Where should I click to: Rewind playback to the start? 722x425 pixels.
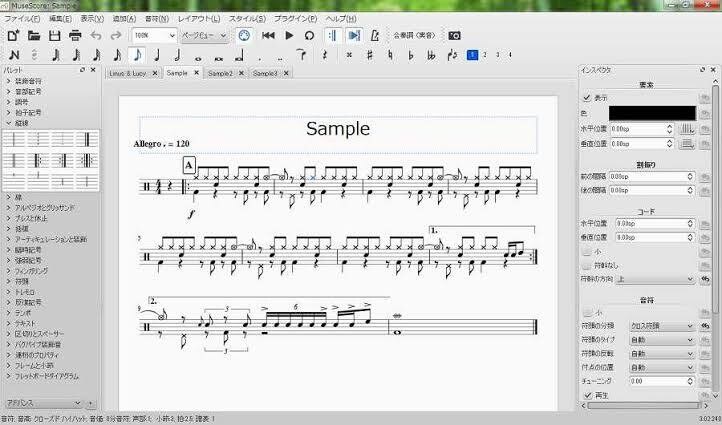pyautogui.click(x=268, y=35)
